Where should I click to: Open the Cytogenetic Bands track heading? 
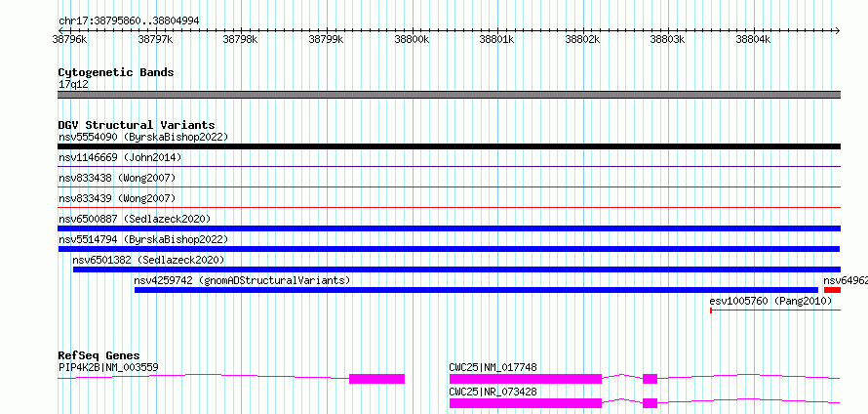116,72
